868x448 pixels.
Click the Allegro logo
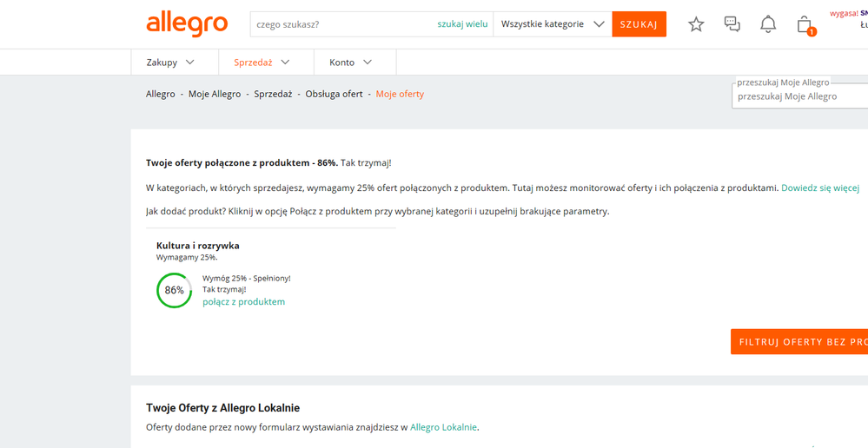point(187,25)
